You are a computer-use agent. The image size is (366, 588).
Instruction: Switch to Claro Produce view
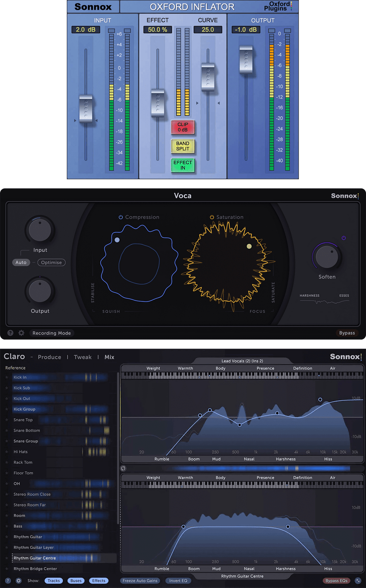(x=49, y=357)
